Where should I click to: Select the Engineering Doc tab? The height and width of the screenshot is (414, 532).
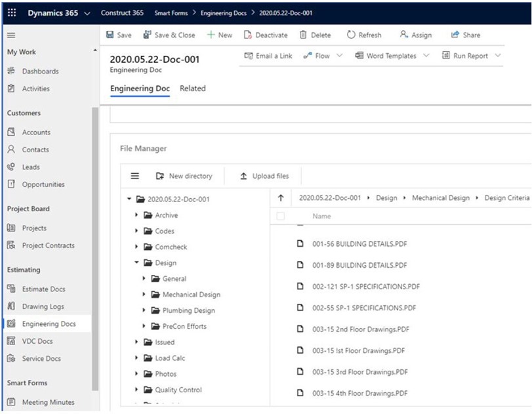[140, 89]
